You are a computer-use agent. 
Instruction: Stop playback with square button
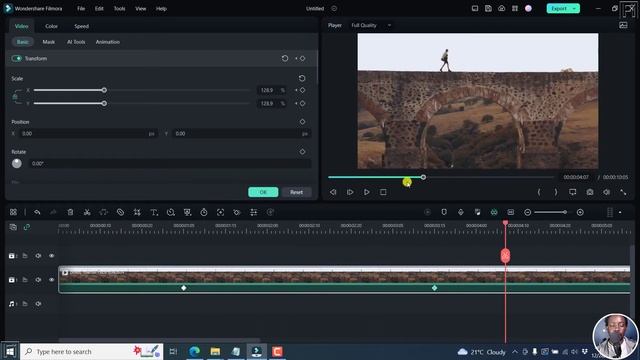(383, 192)
